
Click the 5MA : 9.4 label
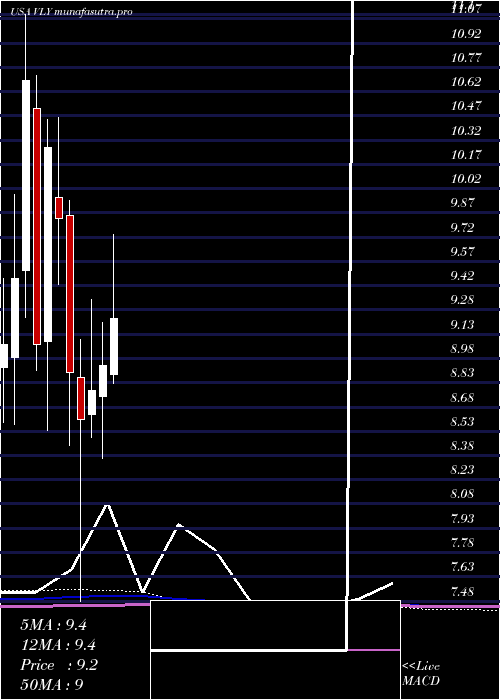[x=53, y=625]
